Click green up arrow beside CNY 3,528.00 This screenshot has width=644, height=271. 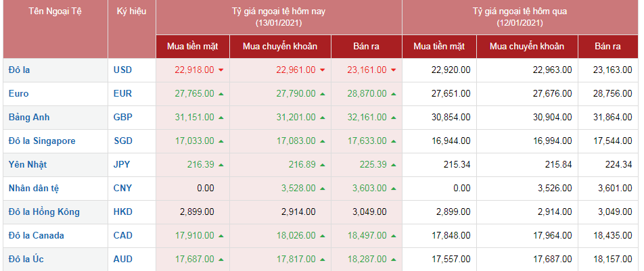point(323,188)
